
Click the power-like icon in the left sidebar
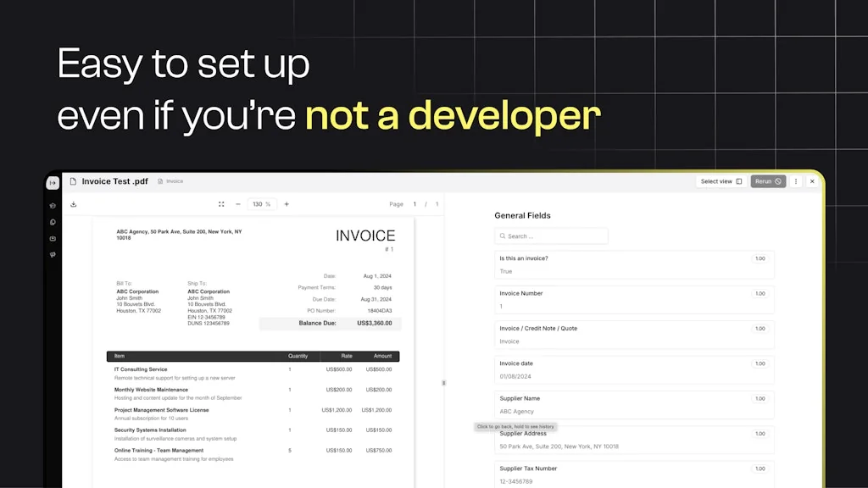[53, 238]
